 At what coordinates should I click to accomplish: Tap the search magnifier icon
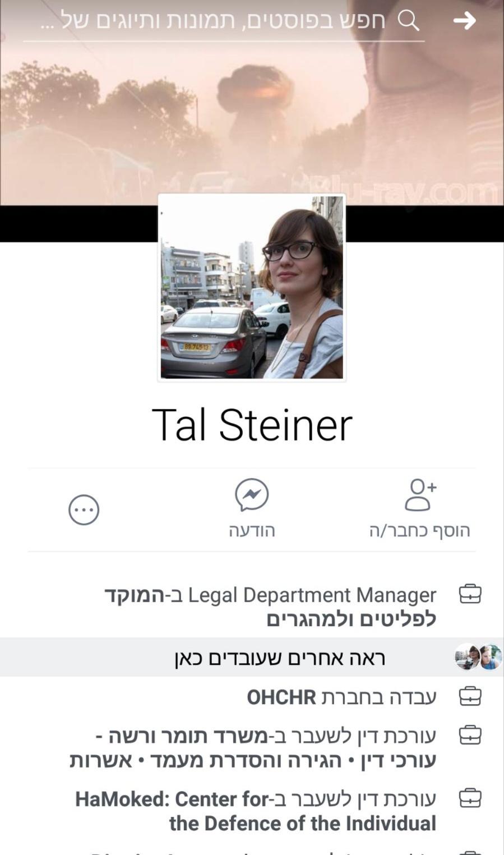point(408,21)
